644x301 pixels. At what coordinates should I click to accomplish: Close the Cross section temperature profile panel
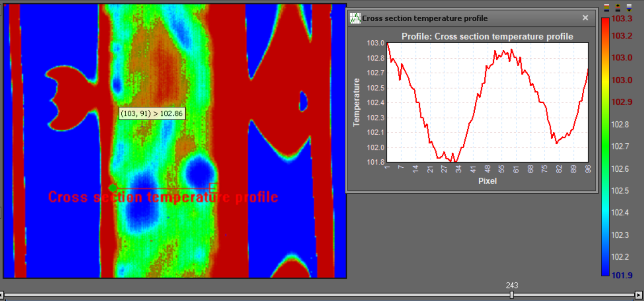point(585,18)
